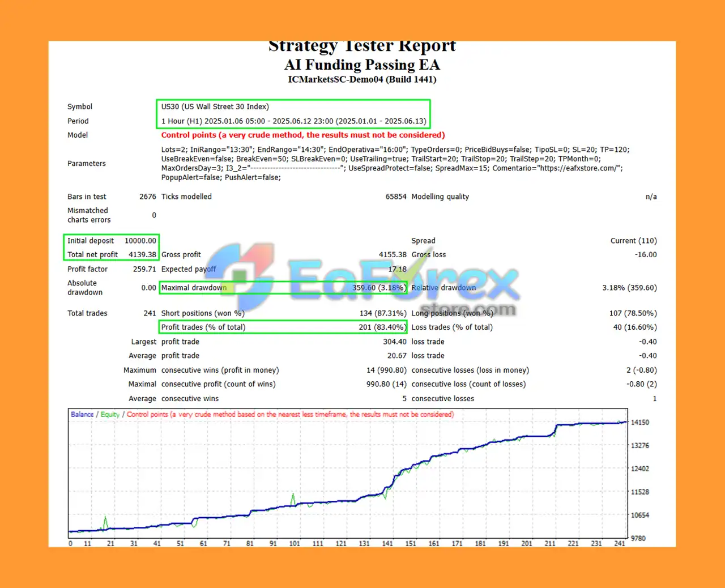Select 'US30 (US Wall Street 30 Index)' value
This screenshot has height=588, width=725.
(215, 106)
